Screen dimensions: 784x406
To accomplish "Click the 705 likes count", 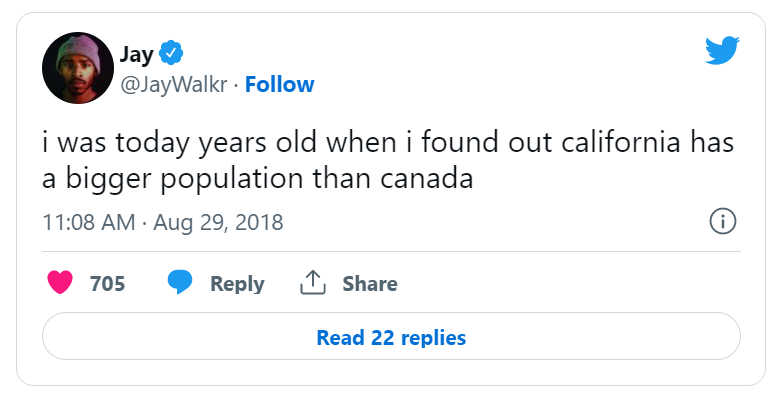I will click(107, 284).
